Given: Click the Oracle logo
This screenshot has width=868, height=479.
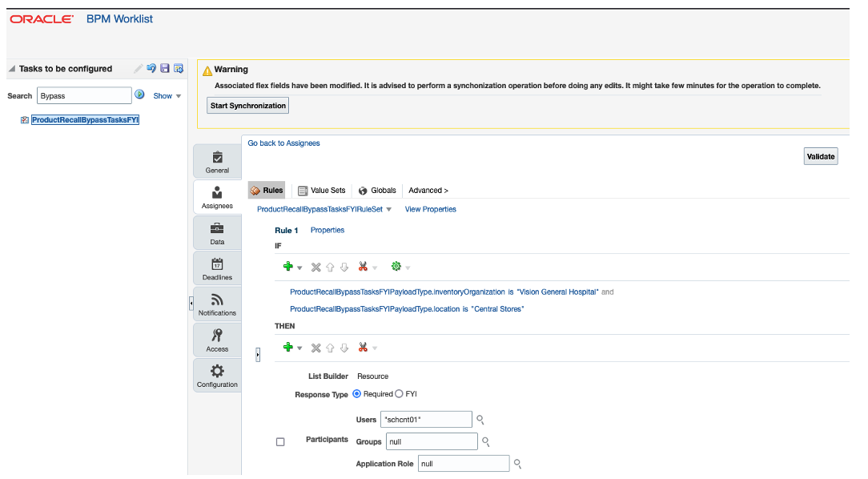Looking at the screenshot, I should click(x=42, y=19).
